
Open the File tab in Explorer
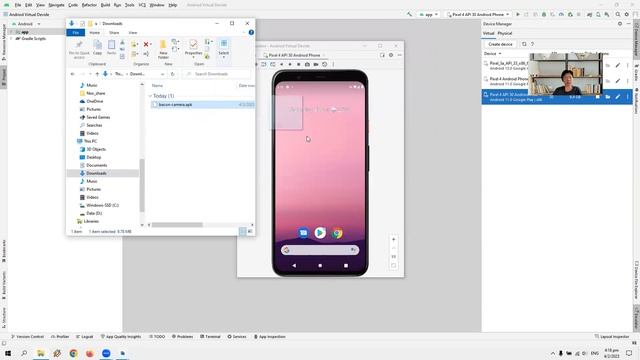click(x=76, y=32)
